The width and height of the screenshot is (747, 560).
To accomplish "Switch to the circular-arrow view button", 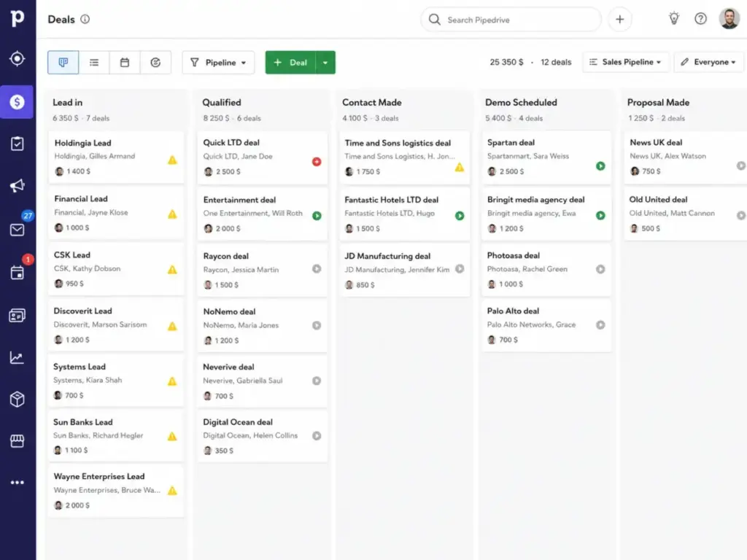I will pos(155,63).
